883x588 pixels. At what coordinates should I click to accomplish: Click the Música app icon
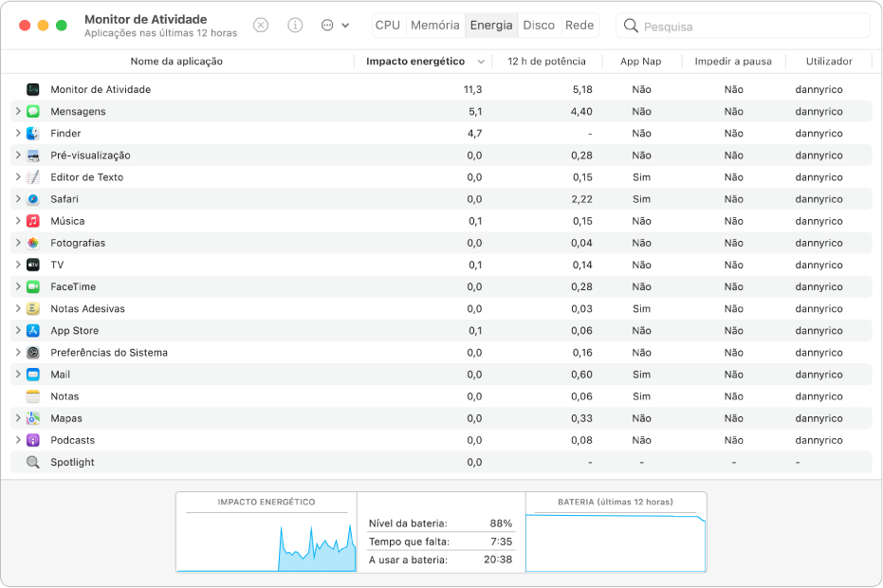click(x=33, y=221)
